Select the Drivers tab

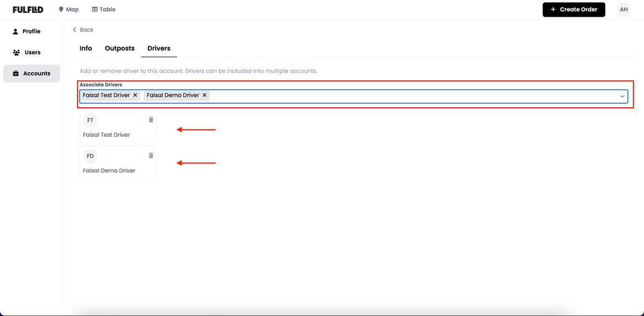pyautogui.click(x=159, y=48)
